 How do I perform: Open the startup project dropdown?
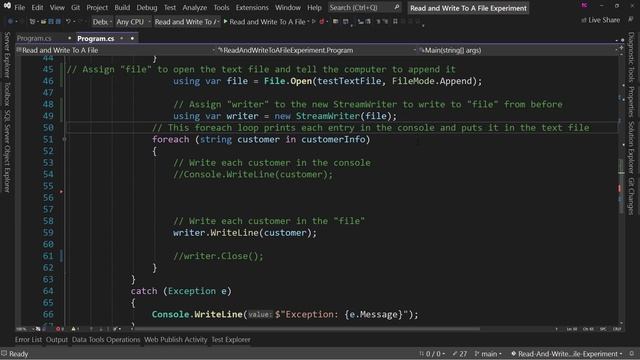point(187,22)
